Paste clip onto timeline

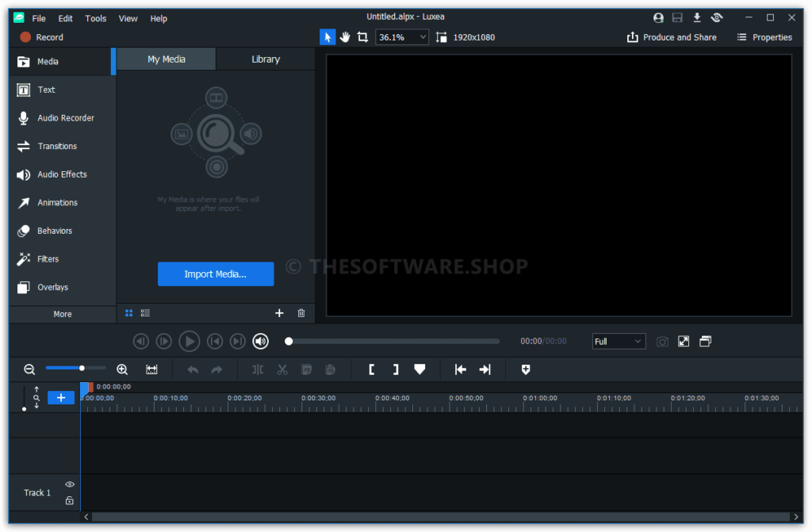(331, 369)
